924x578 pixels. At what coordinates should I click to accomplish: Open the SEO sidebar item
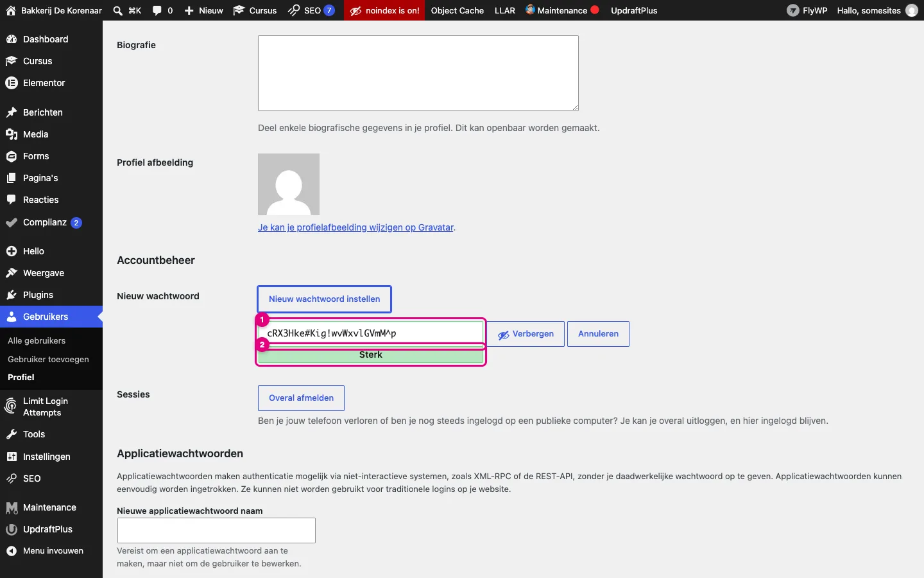point(51,478)
